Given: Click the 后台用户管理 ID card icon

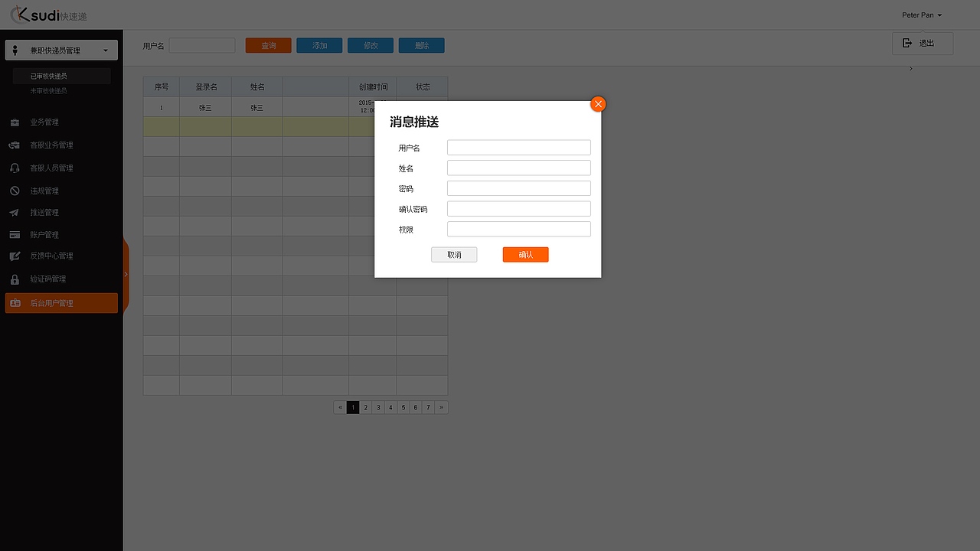Looking at the screenshot, I should pos(15,303).
